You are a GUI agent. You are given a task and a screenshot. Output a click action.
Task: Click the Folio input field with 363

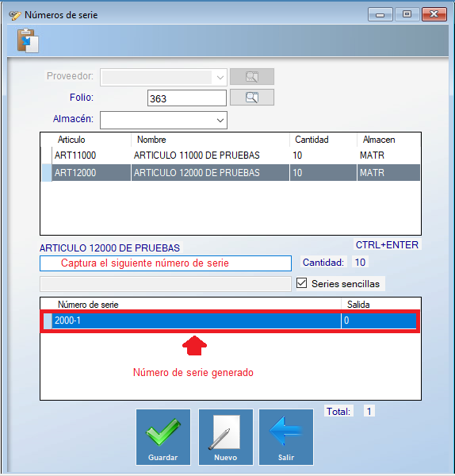click(x=187, y=98)
